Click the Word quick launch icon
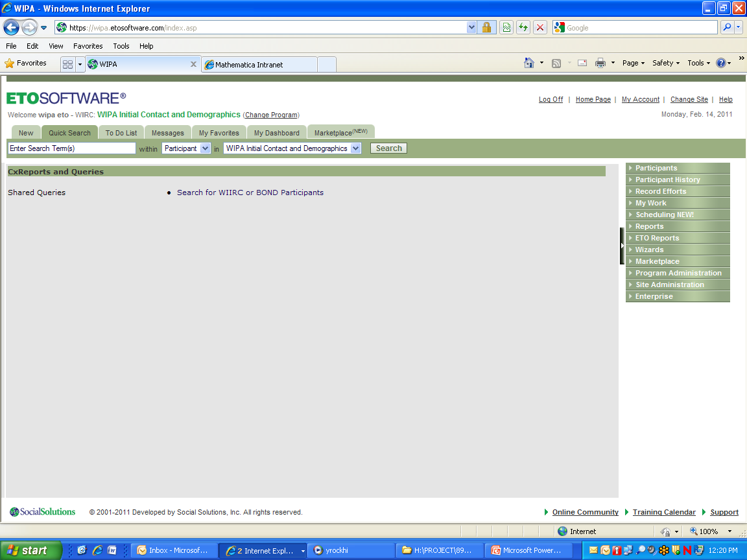Screen dimensions: 747x560 (112, 550)
